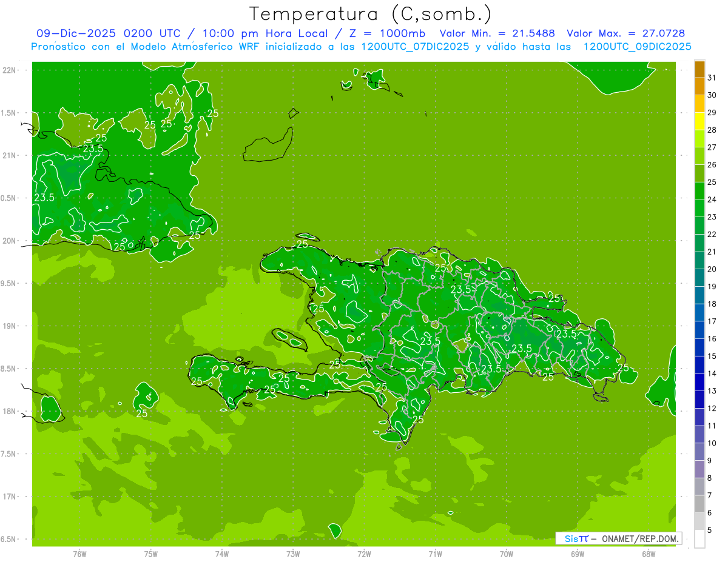The image size is (728, 562).
Task: Click the 6.5N latitude axis label
Action: click(9, 539)
